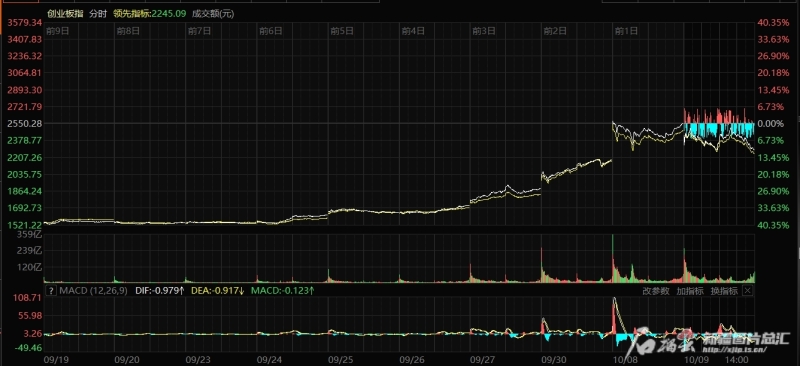800x366 pixels.
Task: Select the 前5日 day marker
Action: 342,31
